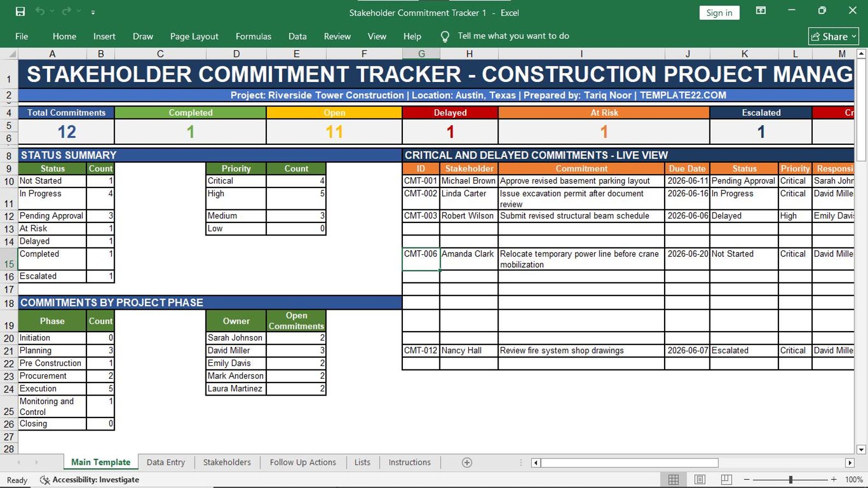
Task: Switch to the Insert ribbon tab
Action: point(104,36)
